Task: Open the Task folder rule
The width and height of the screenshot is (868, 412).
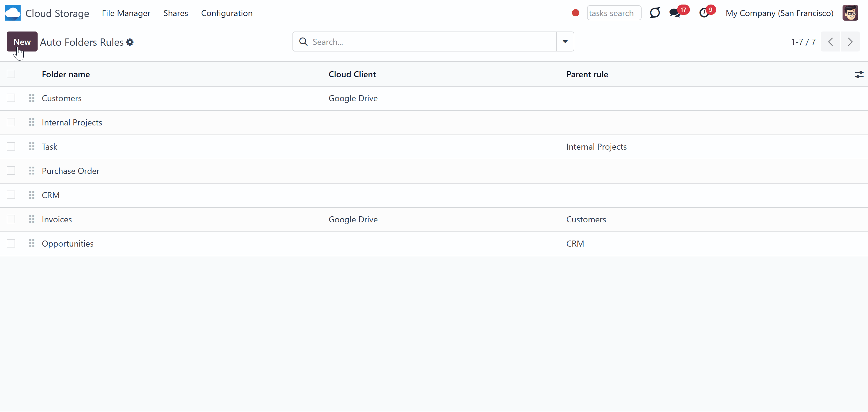Action: click(x=49, y=147)
